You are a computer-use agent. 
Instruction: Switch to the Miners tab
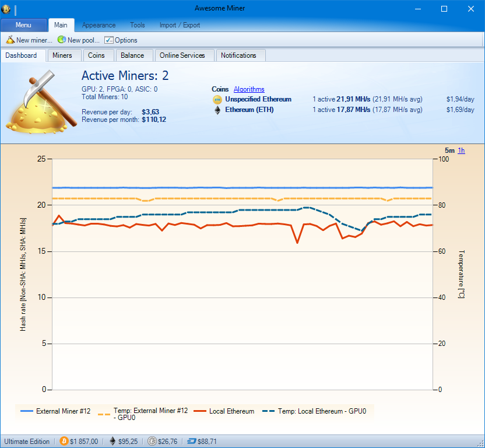62,55
